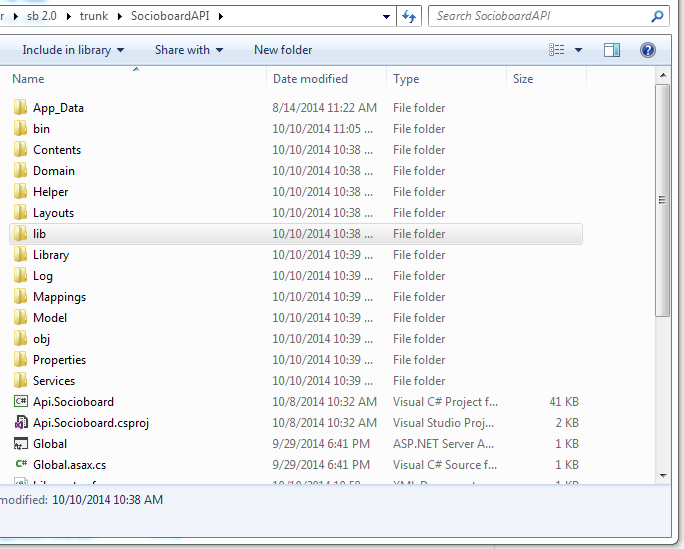
Task: Click the Library folder icon
Action: coord(20,254)
